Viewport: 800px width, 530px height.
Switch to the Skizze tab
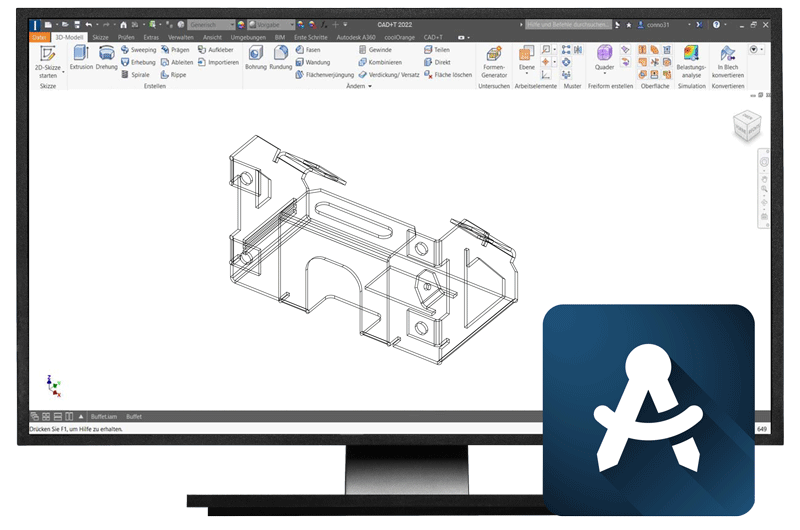[101, 37]
